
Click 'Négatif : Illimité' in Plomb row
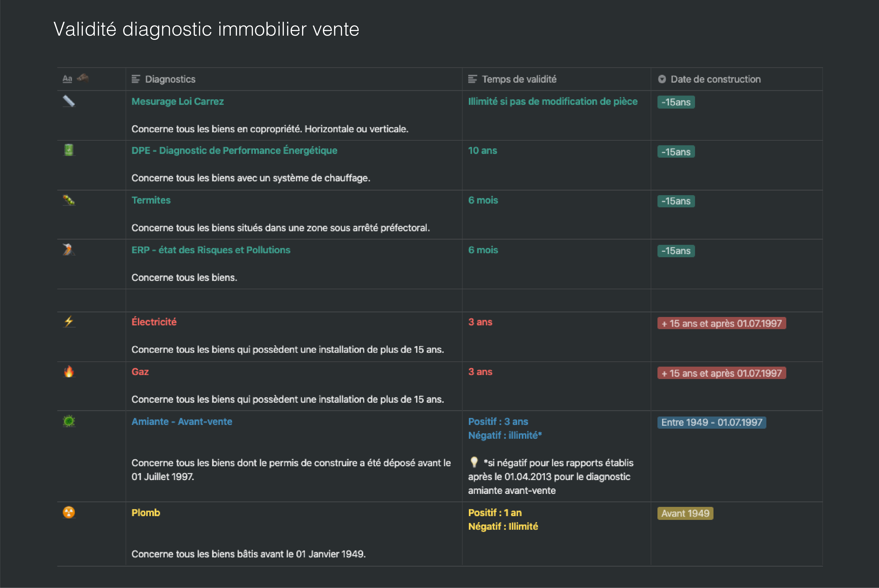(503, 527)
